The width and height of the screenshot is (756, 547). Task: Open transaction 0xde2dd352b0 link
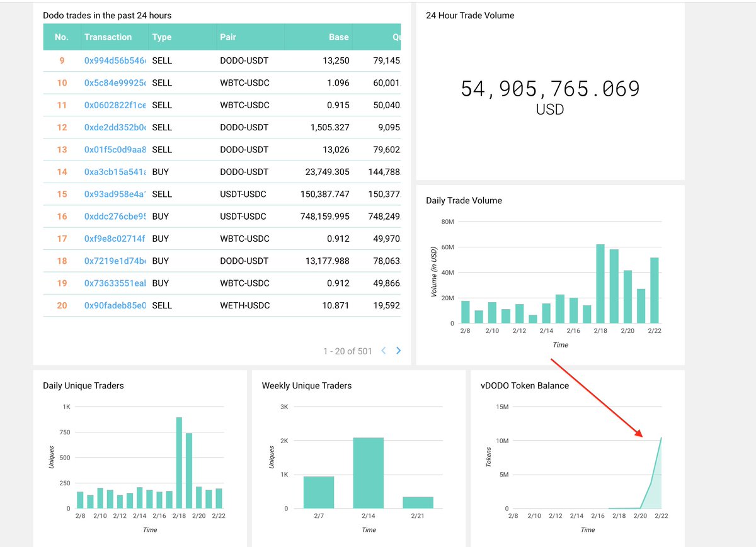[x=115, y=127]
